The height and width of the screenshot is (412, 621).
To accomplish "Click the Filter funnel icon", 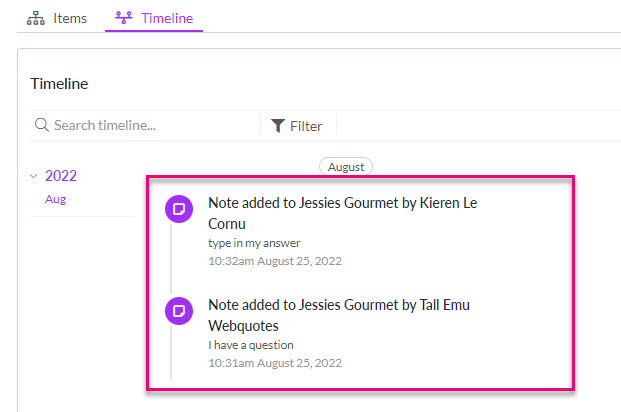I will tap(278, 126).
